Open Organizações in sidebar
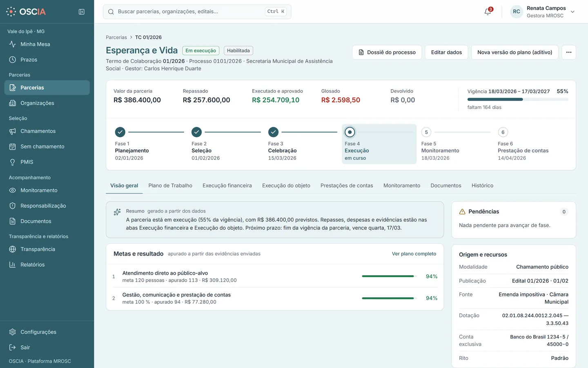Image resolution: width=588 pixels, height=368 pixels. tap(47, 103)
